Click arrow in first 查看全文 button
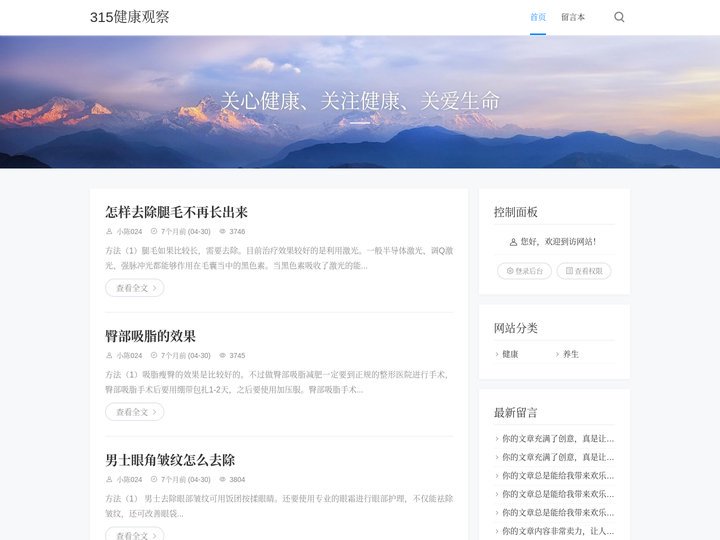720x540 pixels. pyautogui.click(x=154, y=288)
